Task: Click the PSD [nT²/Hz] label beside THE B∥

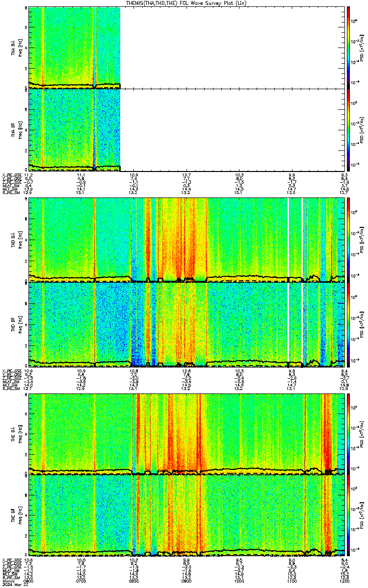Action: pyautogui.click(x=362, y=516)
